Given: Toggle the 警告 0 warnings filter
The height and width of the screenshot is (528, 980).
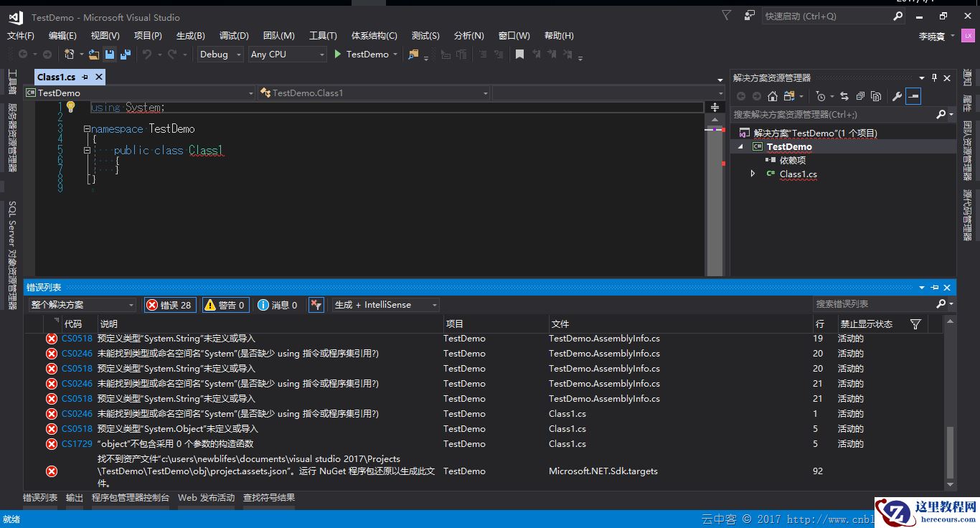Looking at the screenshot, I should tap(225, 305).
